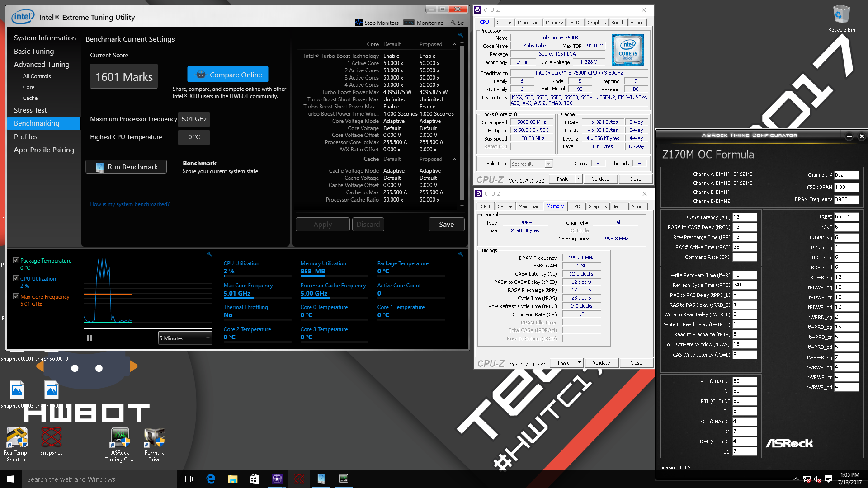Click the Stop Monitors toolbar item
The height and width of the screenshot is (488, 868).
pyautogui.click(x=377, y=23)
